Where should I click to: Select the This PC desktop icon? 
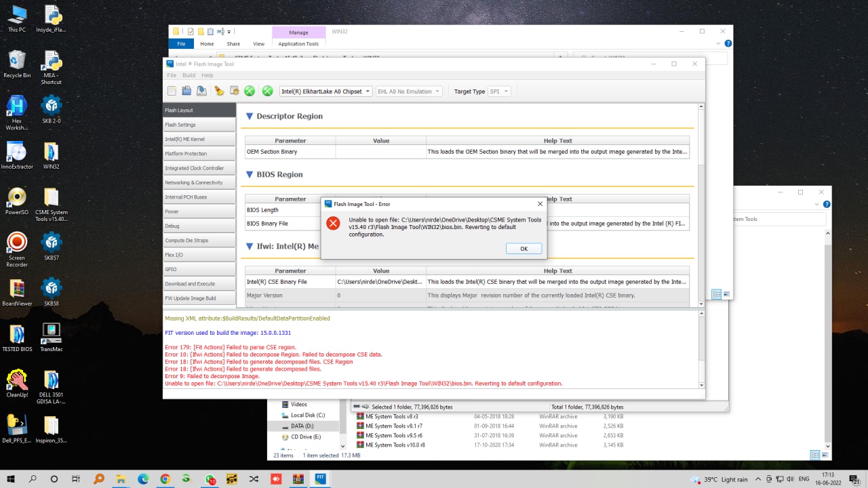17,19
